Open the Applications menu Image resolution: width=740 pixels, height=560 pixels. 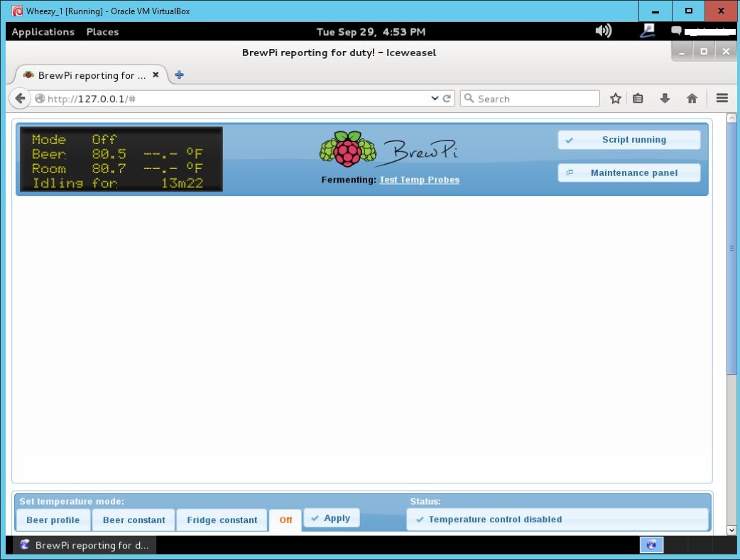(43, 32)
